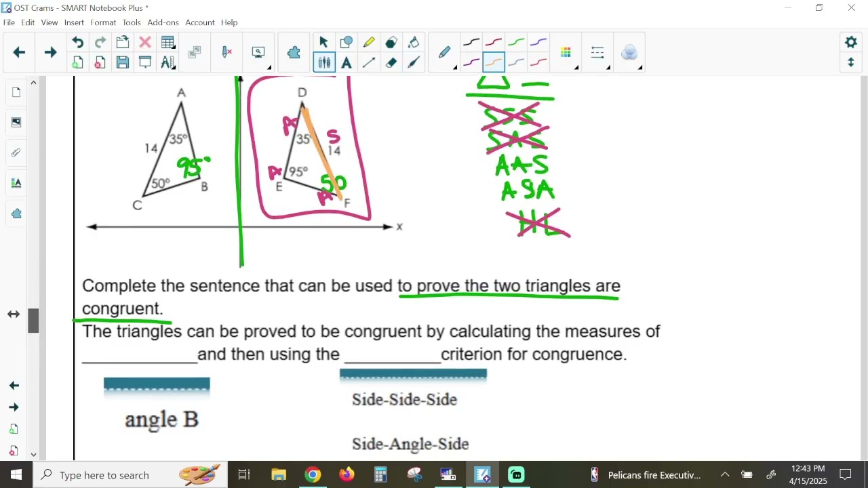Open the Insert menu
The image size is (868, 488).
[x=74, y=22]
